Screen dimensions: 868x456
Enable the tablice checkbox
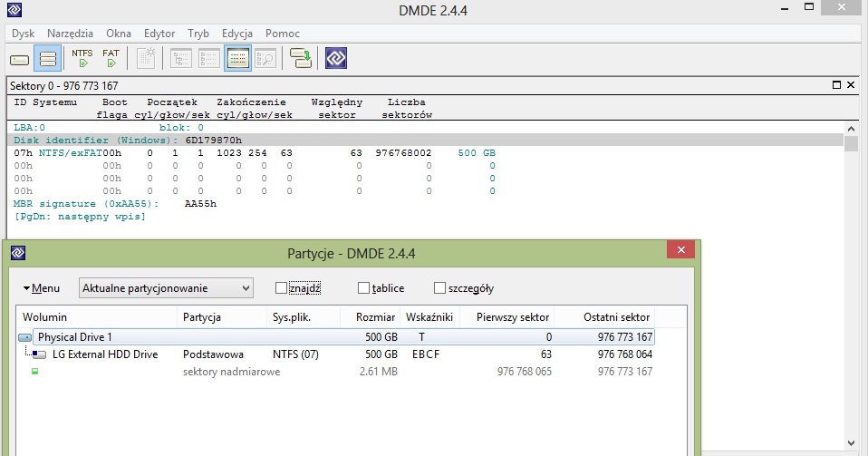click(363, 288)
